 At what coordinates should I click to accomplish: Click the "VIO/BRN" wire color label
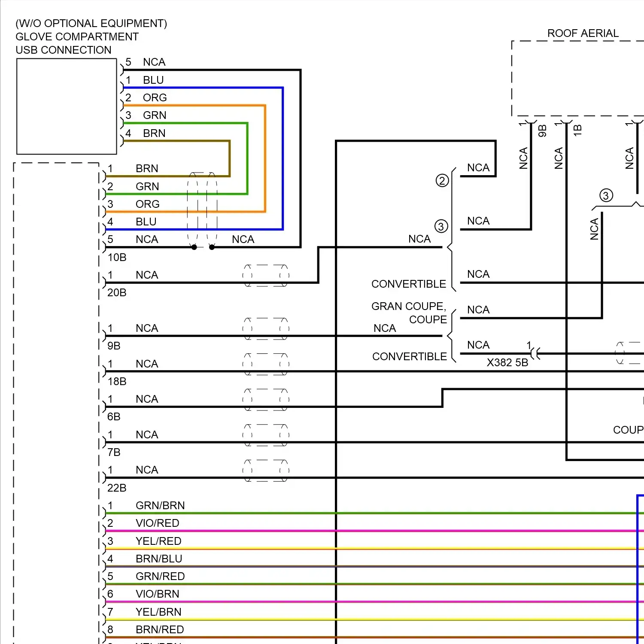click(158, 594)
